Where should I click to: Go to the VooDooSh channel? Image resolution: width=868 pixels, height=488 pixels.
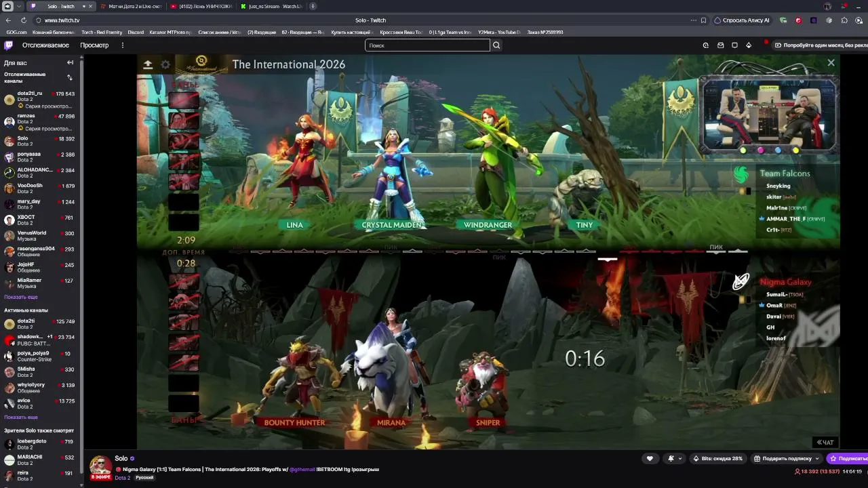[x=39, y=188]
